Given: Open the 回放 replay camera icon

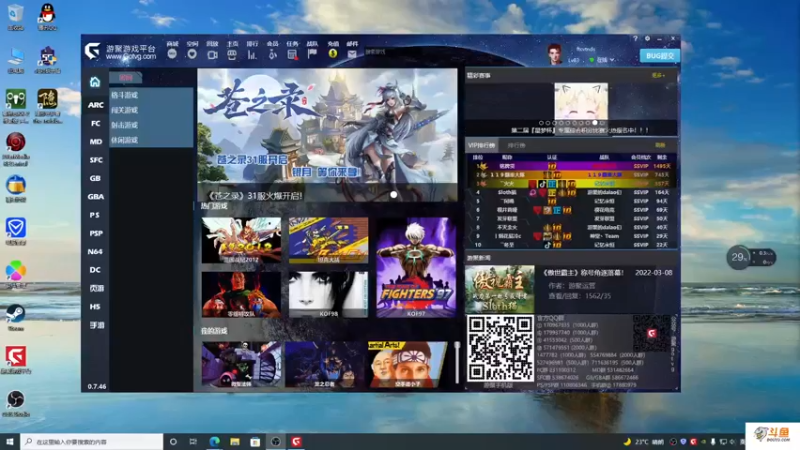Looking at the screenshot, I should pyautogui.click(x=212, y=54).
